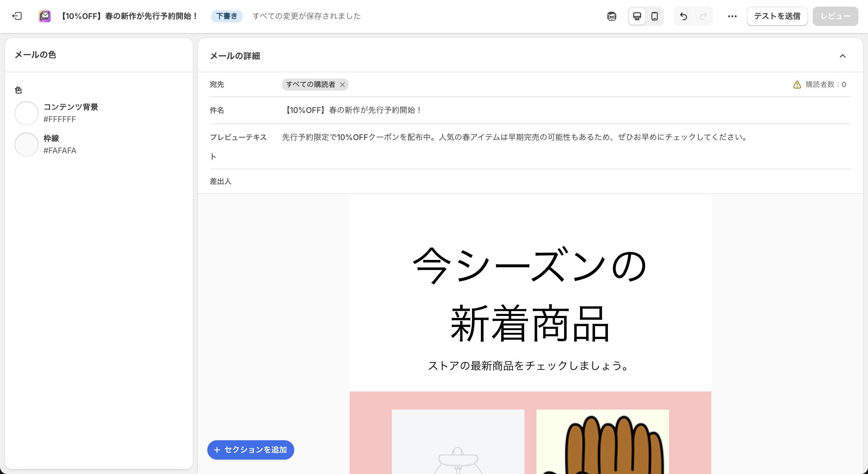Click テストを送信 to send a test
This screenshot has width=868, height=474.
pyautogui.click(x=777, y=16)
